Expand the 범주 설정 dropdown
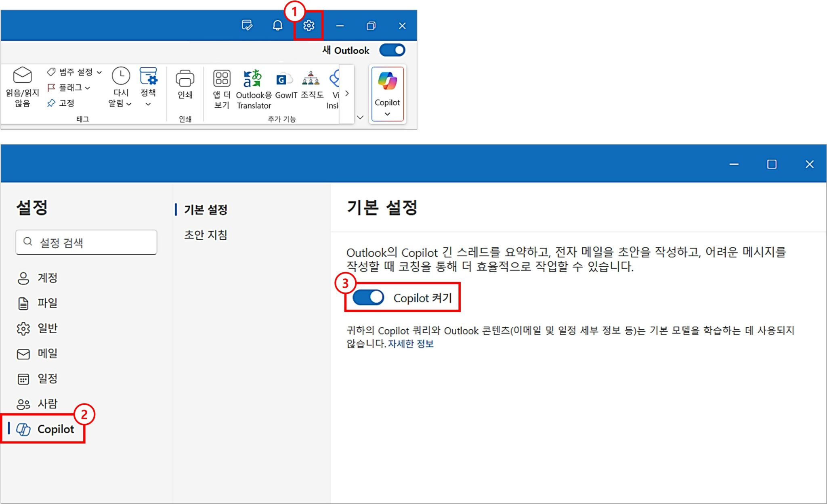Screen dimensions: 827x504 tap(99, 72)
